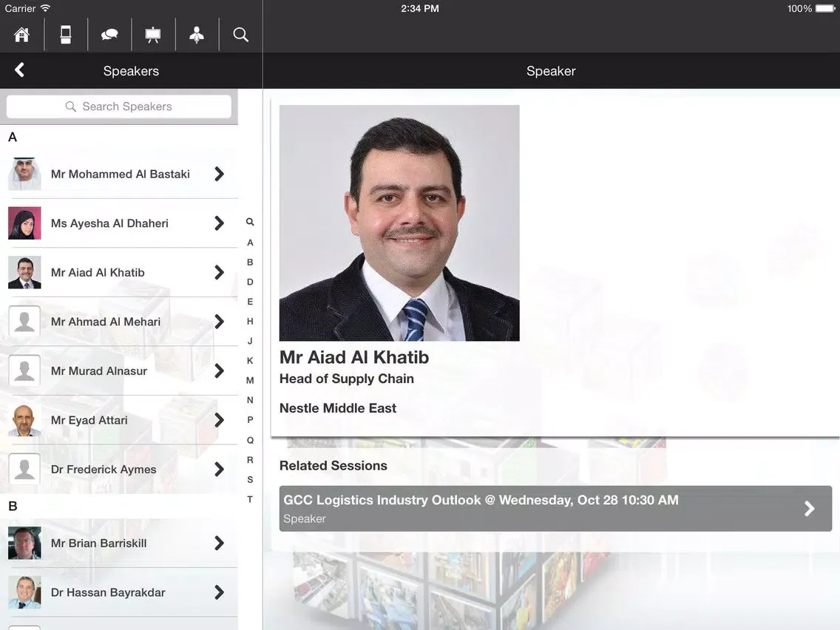
Task: Open Mr Murad Alnasur's chevron
Action: click(x=219, y=370)
